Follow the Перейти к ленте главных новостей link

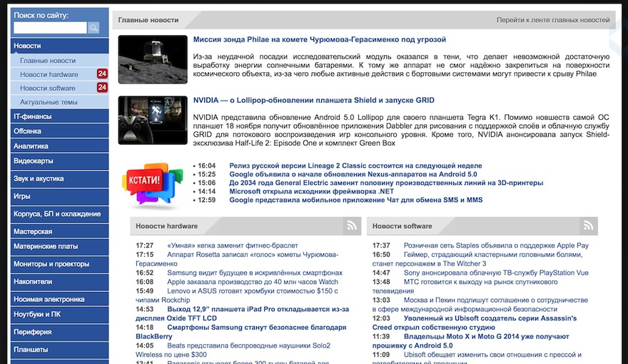[553, 20]
